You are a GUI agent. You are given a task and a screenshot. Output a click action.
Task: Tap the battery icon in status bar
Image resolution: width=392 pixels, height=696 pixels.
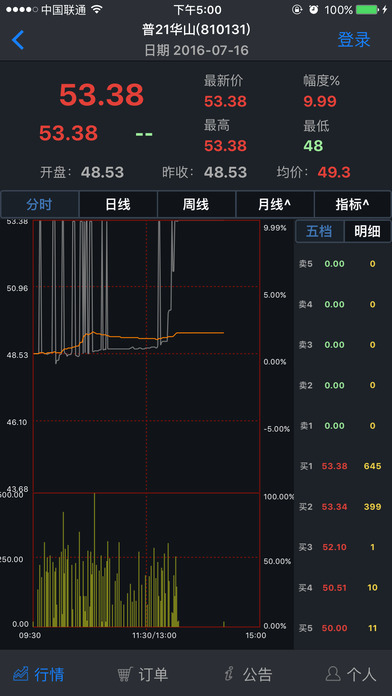click(368, 9)
